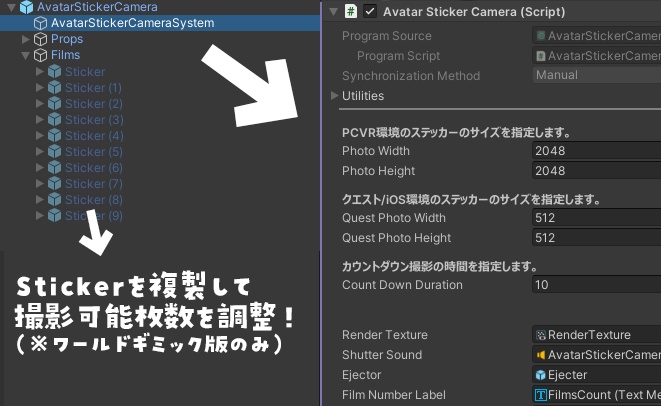Screen dimensions: 661x406
Task: Expand the Sticker (4) node arrow
Action: click(x=40, y=135)
